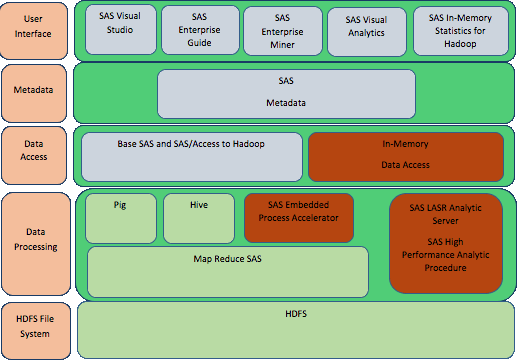Select the Metadata layer label

click(x=34, y=94)
